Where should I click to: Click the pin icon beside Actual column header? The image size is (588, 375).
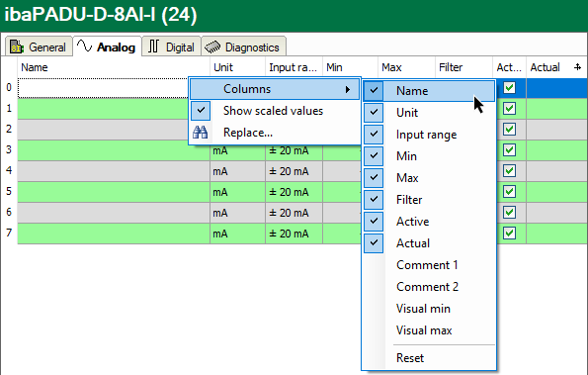point(577,67)
